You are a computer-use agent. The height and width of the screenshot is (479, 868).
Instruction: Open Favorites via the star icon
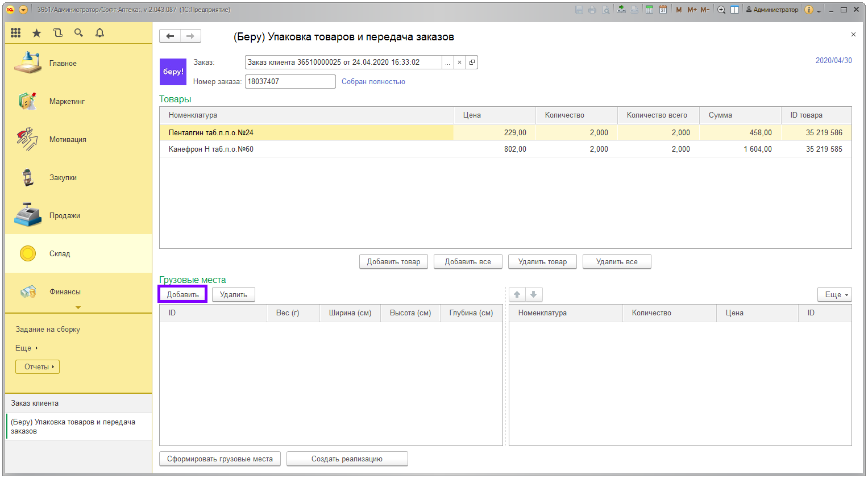click(x=36, y=33)
